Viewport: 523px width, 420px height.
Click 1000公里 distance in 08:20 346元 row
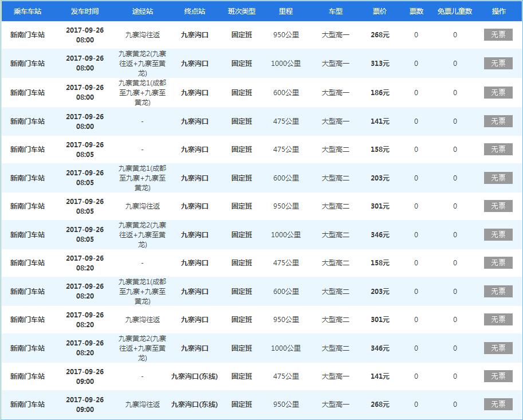click(x=286, y=348)
